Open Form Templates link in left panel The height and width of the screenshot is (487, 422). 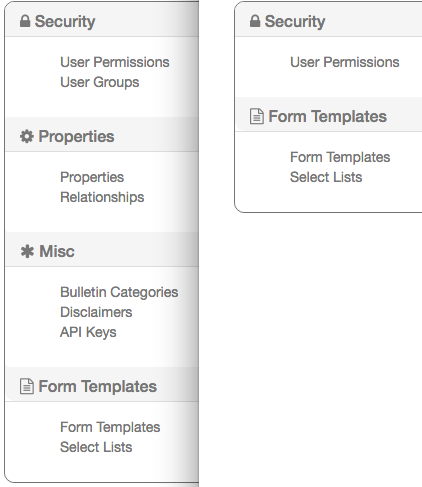point(110,427)
